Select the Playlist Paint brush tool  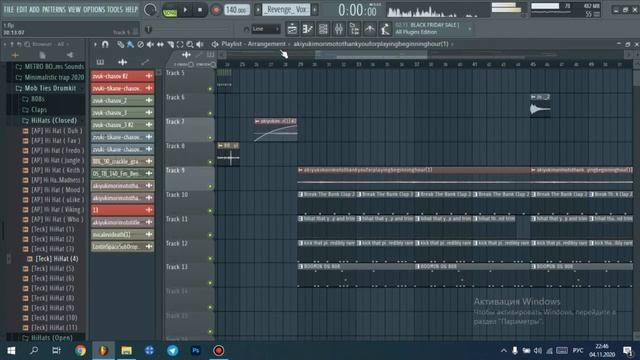click(x=131, y=44)
